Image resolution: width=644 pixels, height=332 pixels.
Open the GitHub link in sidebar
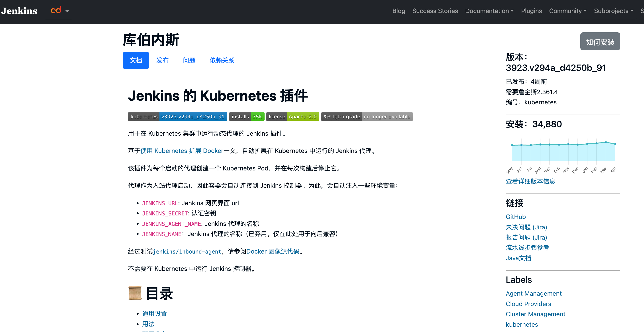(x=516, y=217)
